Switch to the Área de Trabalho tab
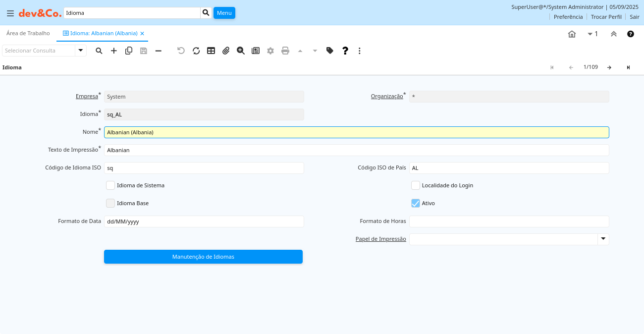The image size is (644, 334). tap(28, 33)
